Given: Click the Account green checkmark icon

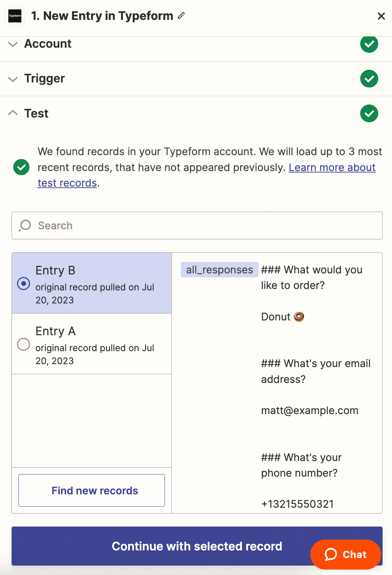Looking at the screenshot, I should 369,44.
